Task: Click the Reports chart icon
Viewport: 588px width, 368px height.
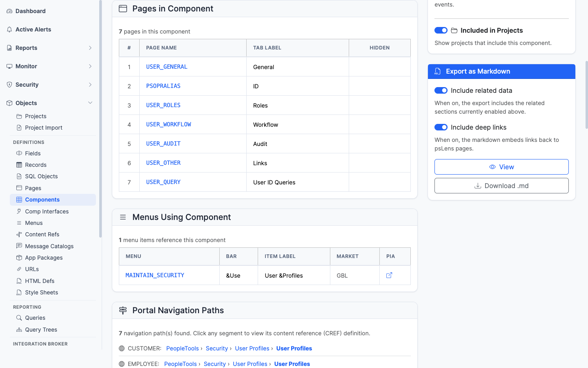Action: coord(9,48)
